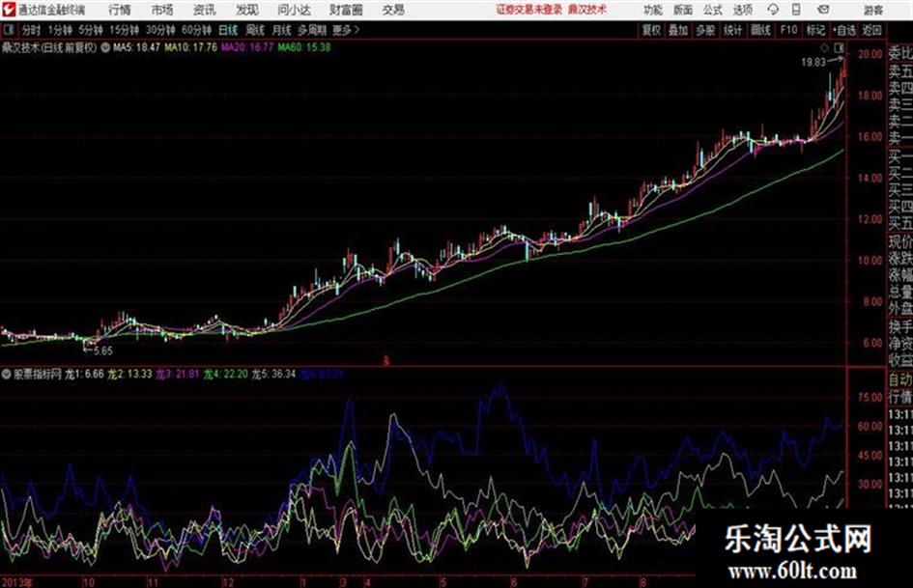This screenshot has width=913, height=588.
Task: Click the 证券交易未登录 link
Action: tap(529, 10)
